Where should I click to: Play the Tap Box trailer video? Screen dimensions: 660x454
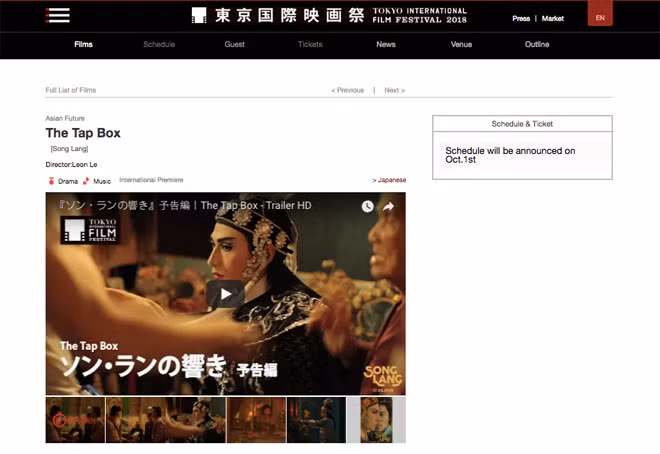[x=225, y=293]
